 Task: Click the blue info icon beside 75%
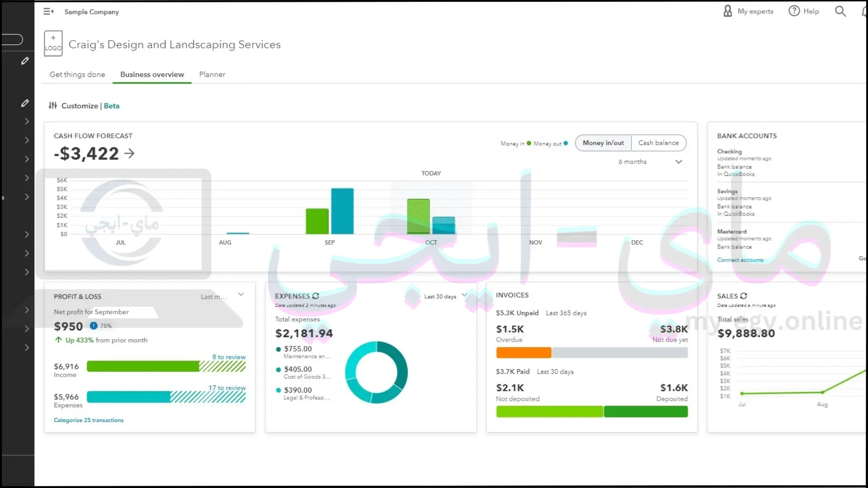[94, 325]
